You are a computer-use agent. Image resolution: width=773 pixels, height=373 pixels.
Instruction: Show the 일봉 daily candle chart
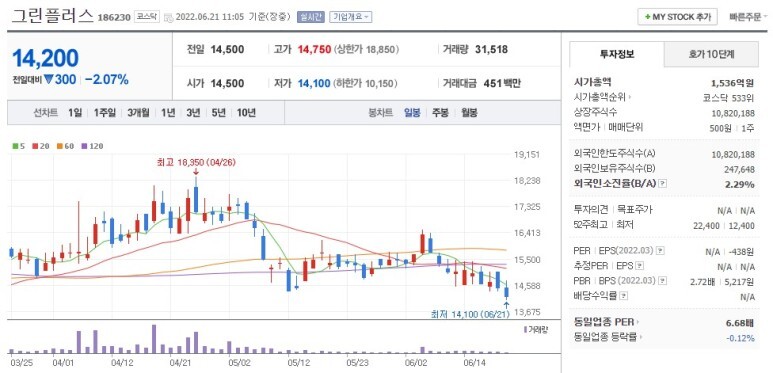click(x=412, y=113)
